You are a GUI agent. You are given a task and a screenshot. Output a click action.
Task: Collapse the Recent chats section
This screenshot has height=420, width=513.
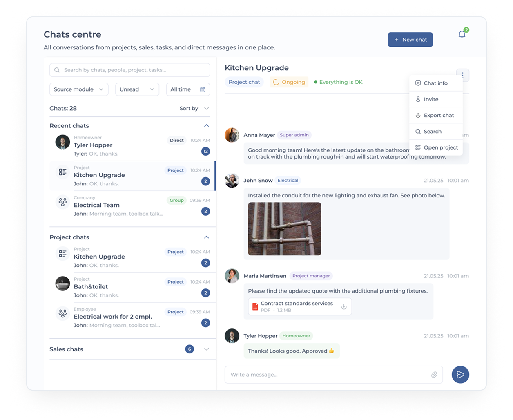[207, 126]
